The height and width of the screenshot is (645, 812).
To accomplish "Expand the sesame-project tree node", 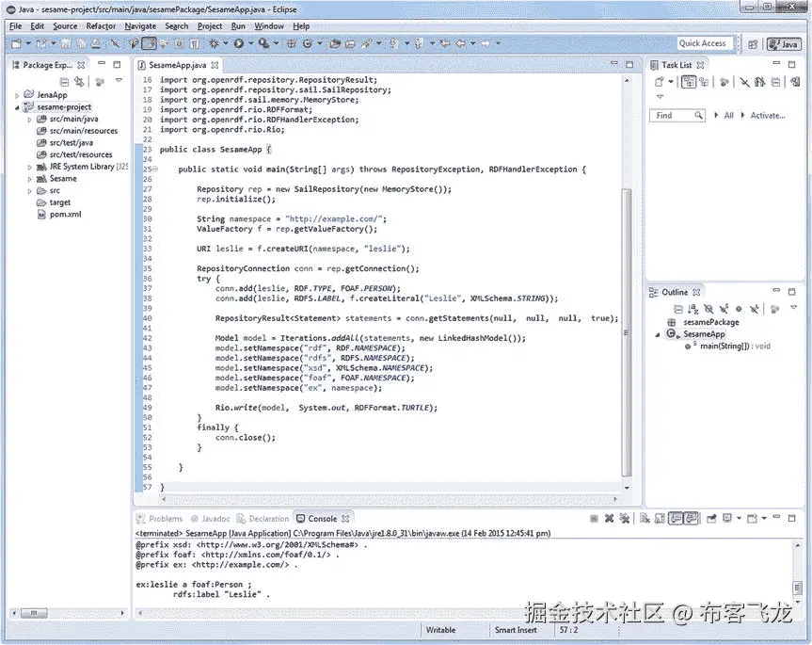I will point(17,106).
